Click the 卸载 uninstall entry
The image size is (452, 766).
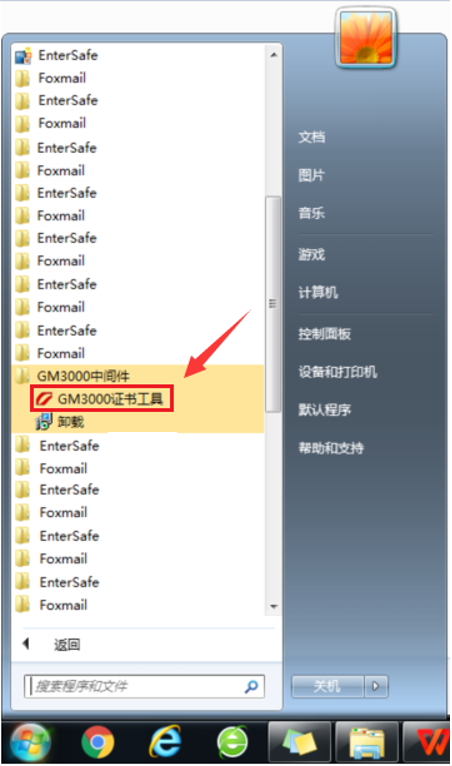coord(61,422)
